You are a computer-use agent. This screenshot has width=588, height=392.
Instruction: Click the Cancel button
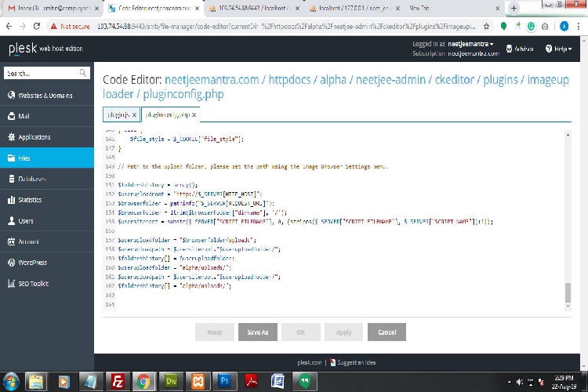(387, 332)
